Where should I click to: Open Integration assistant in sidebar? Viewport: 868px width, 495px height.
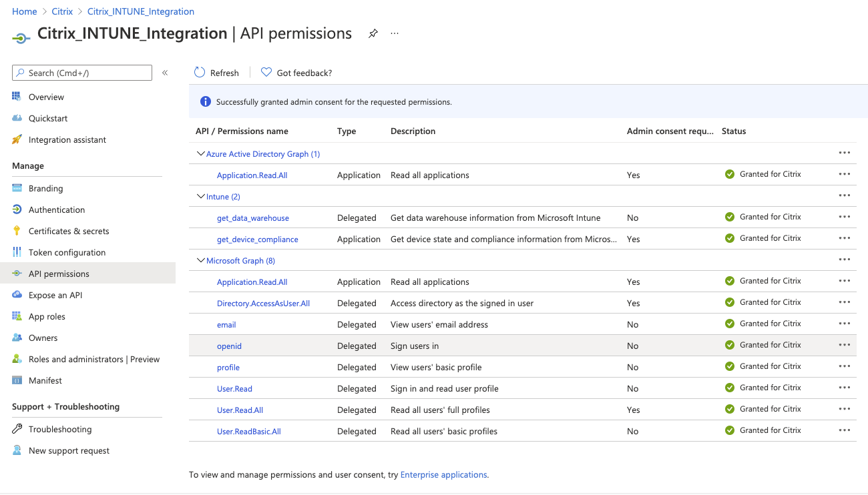67,139
